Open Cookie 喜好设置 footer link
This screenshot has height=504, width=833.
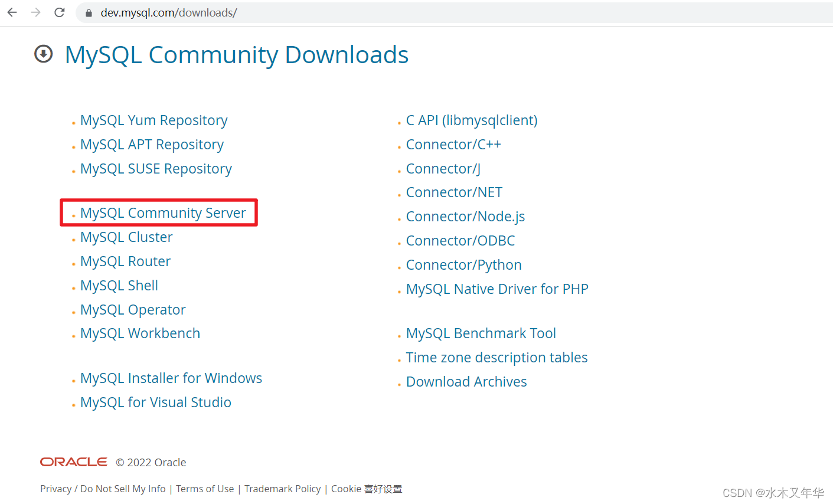[367, 489]
